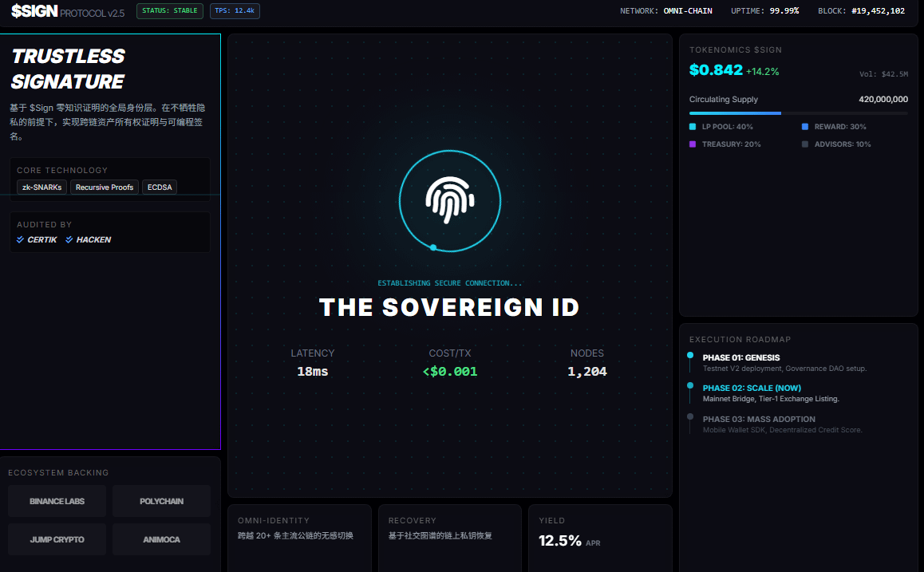
Task: Click the REWARD: 30% label
Action: coord(840,127)
